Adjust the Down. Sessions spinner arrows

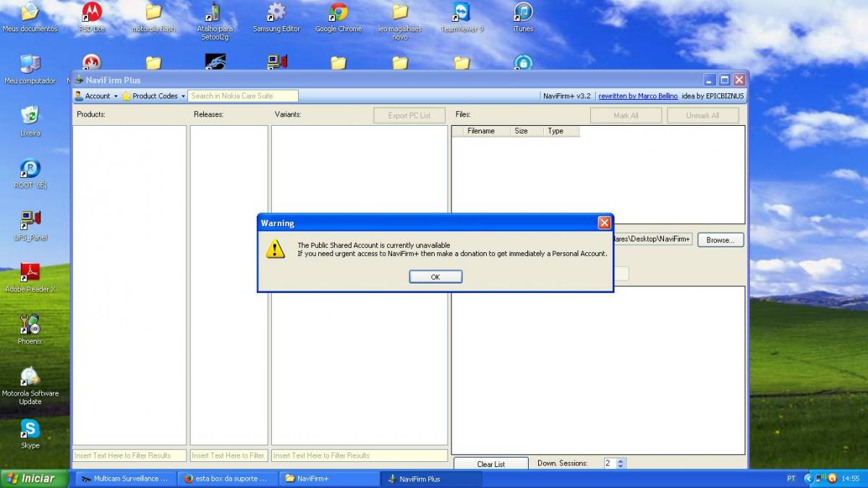point(621,463)
